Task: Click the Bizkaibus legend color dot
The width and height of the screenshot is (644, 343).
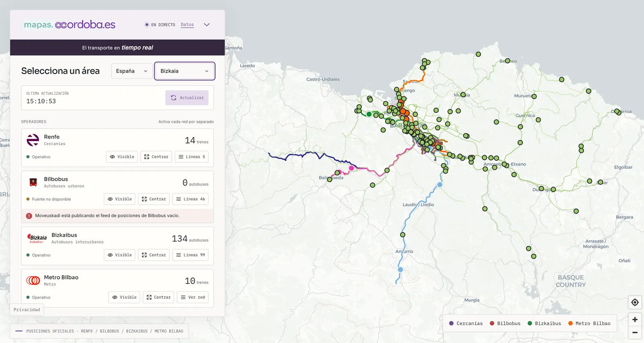Action: (530, 323)
